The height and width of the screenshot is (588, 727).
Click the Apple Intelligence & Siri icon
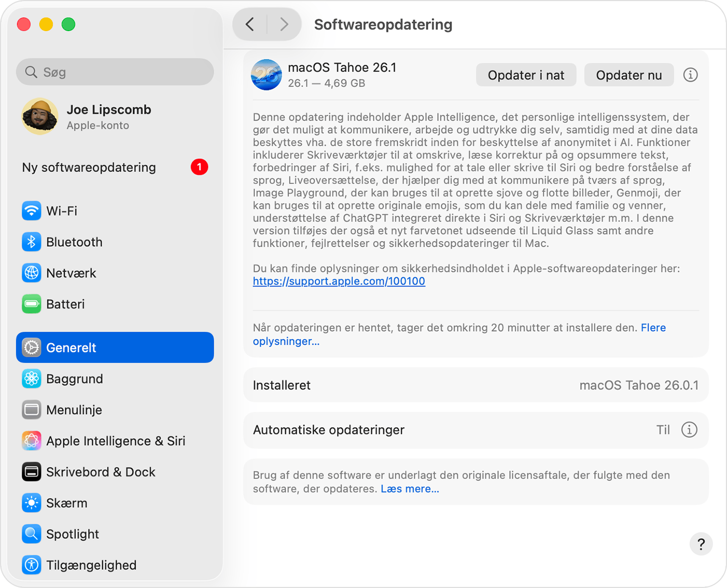point(31,441)
